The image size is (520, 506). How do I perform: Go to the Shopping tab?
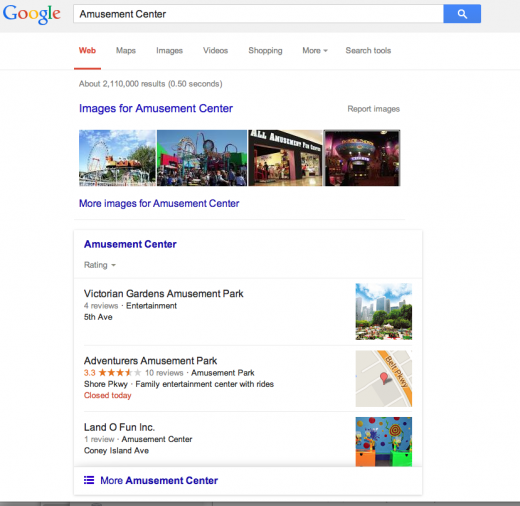pos(265,50)
